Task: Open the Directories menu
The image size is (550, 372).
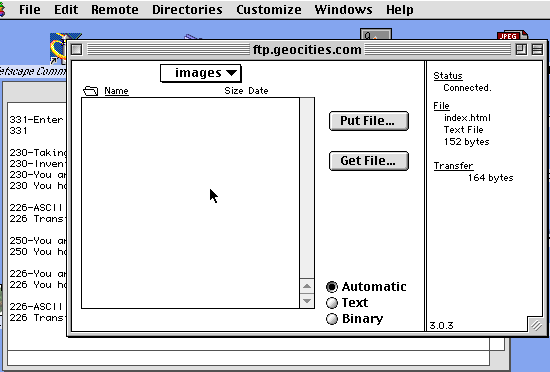Action: [x=187, y=9]
